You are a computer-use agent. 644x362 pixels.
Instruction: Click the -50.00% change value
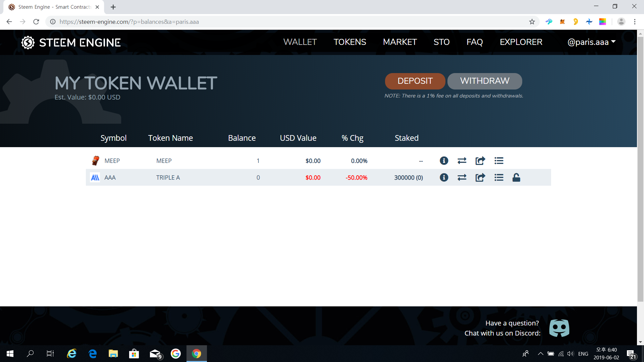click(357, 178)
